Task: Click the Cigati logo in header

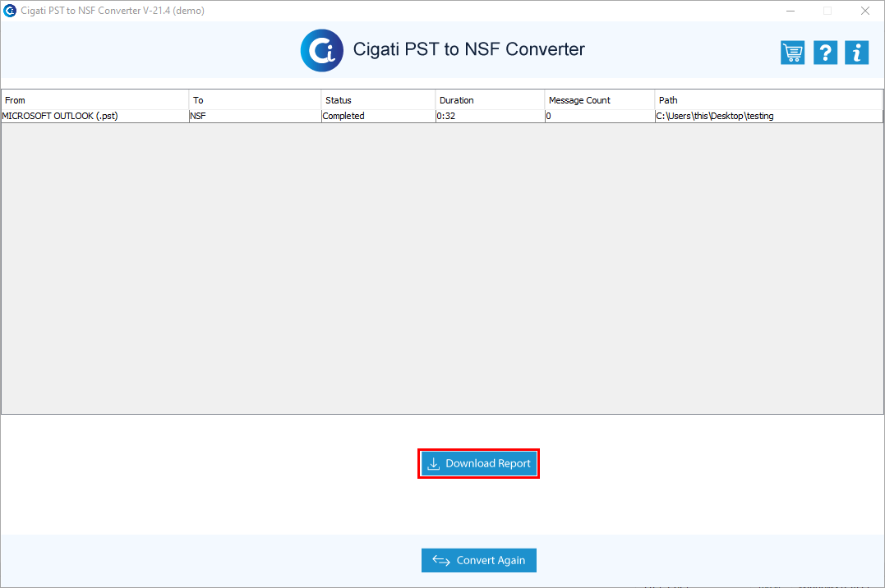Action: [322, 50]
